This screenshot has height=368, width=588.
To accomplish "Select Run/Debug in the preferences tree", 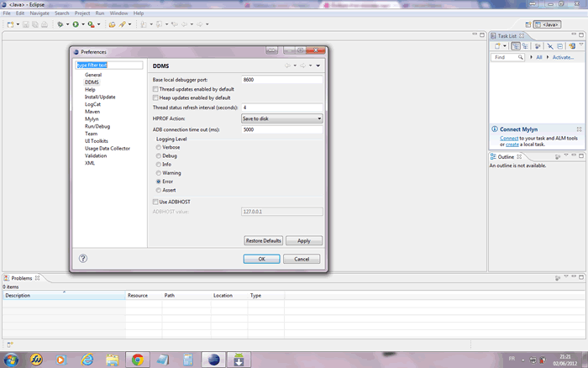I will (97, 126).
